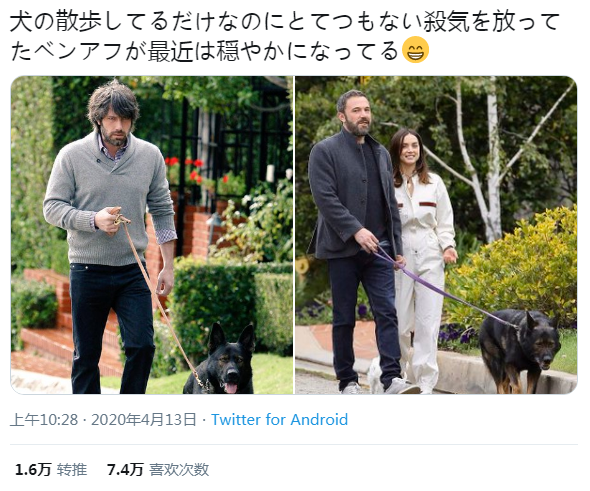
Task: Click the black dog in left photo
Action: pos(220,360)
